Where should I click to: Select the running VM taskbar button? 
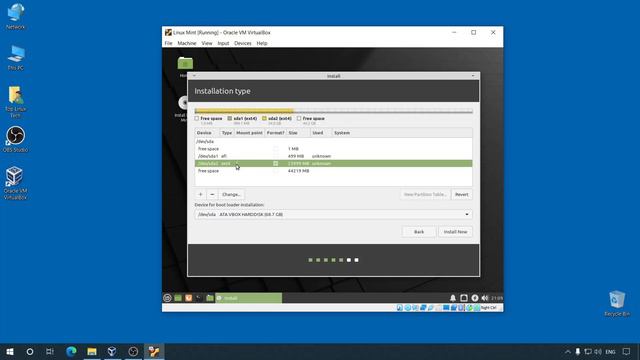[154, 351]
